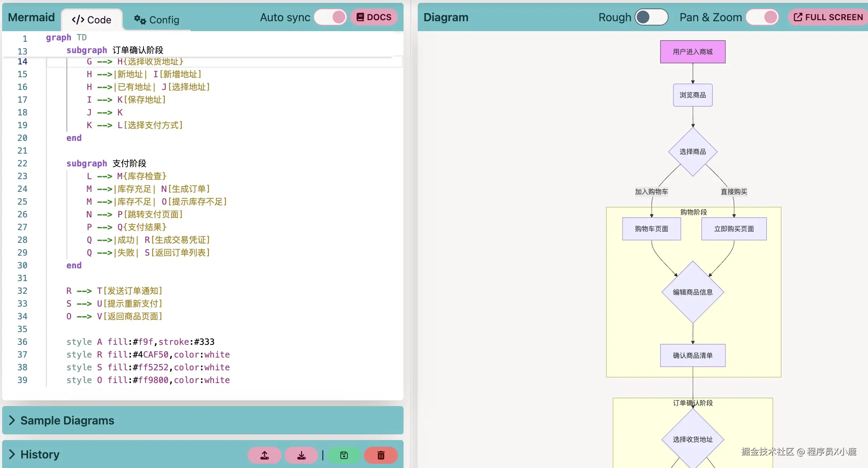Image resolution: width=868 pixels, height=468 pixels.
Task: Click the red trash delete icon
Action: coord(381,455)
